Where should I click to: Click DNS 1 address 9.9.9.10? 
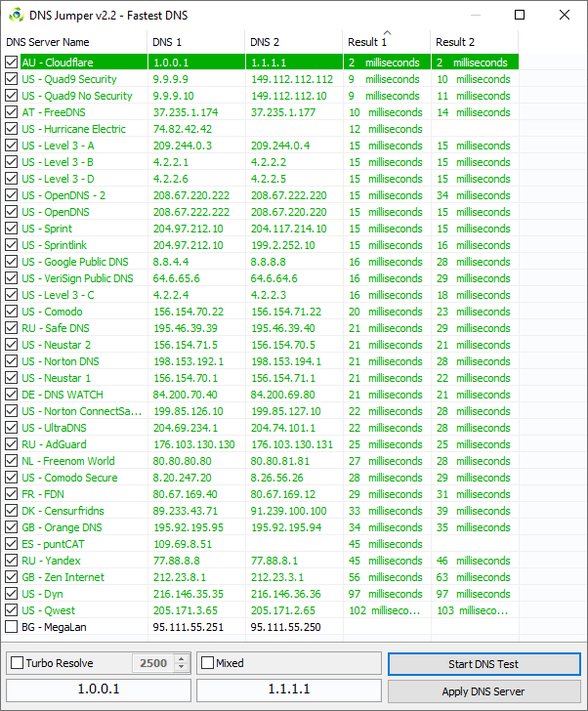pyautogui.click(x=173, y=96)
